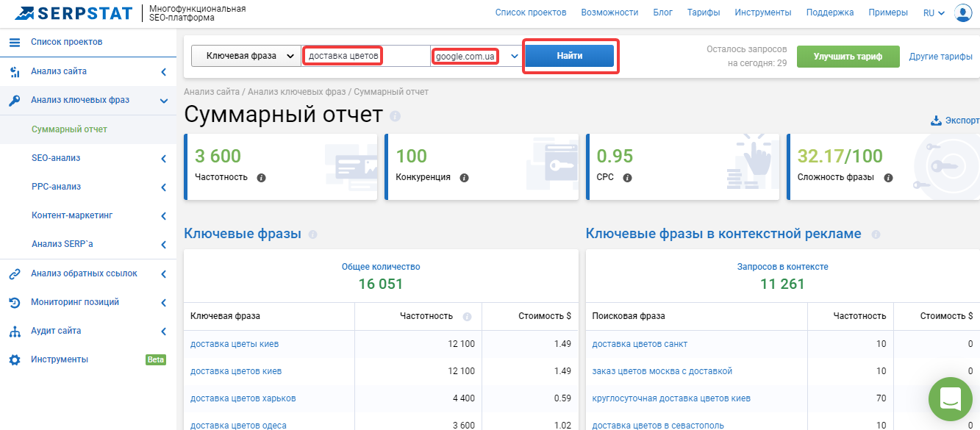980x430 pixels.
Task: Click the info icon beside Конкуренция
Action: click(464, 178)
